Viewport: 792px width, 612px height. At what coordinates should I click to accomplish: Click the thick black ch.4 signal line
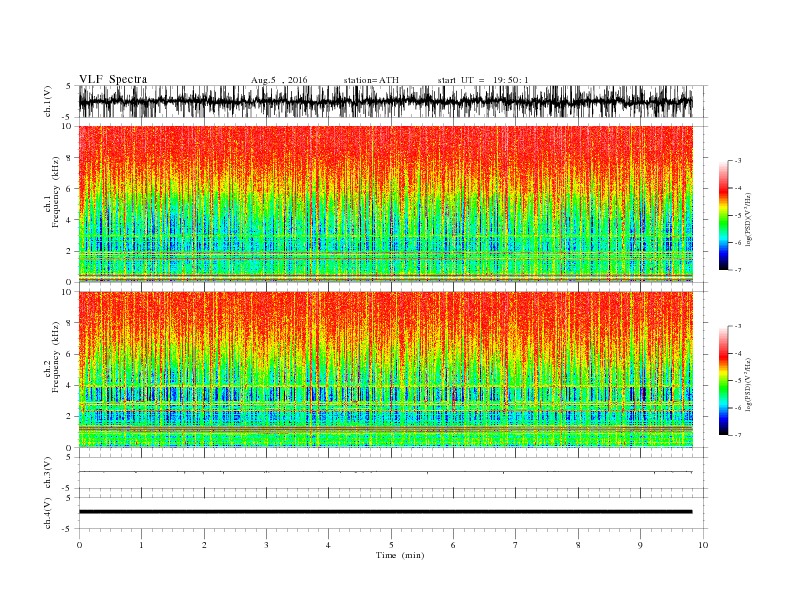click(385, 512)
